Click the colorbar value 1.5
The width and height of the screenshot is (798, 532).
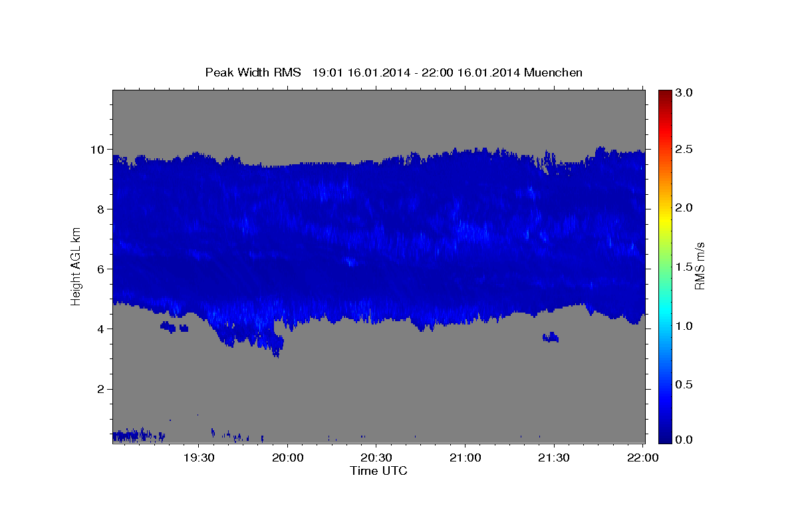click(686, 267)
